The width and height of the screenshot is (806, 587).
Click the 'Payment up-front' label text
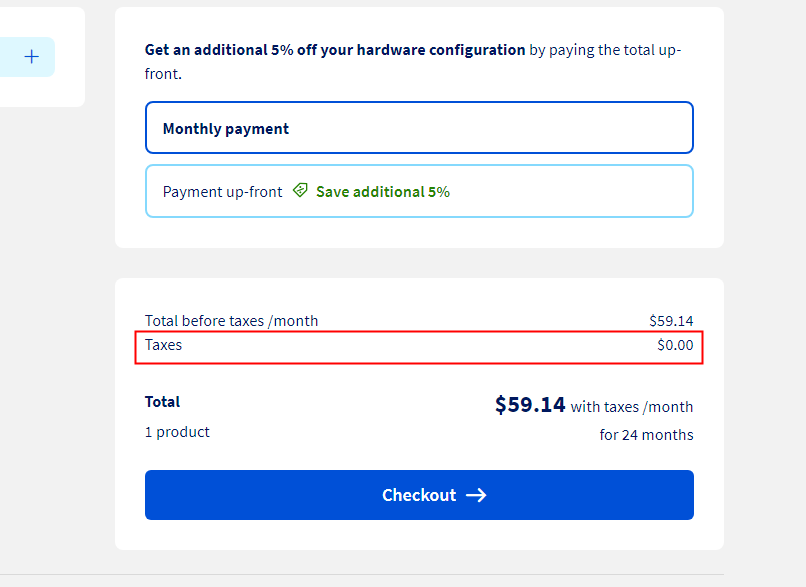222,191
